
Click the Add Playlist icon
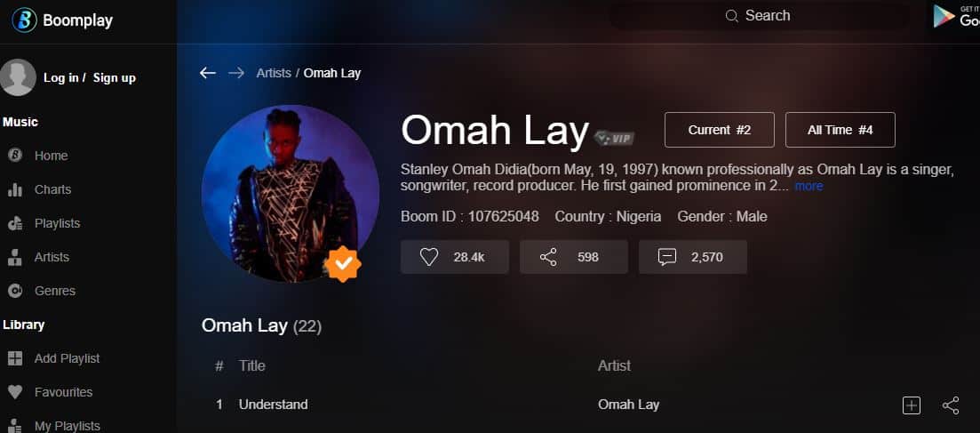tap(15, 358)
